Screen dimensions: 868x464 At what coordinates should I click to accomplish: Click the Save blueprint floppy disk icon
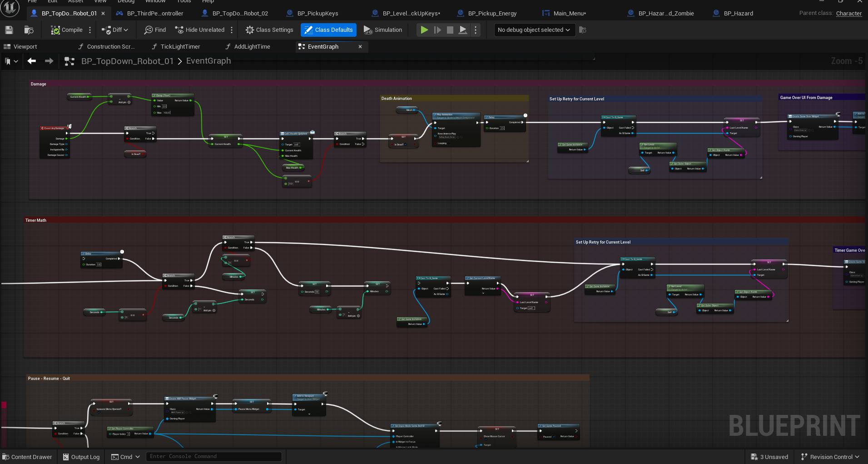[x=9, y=30]
